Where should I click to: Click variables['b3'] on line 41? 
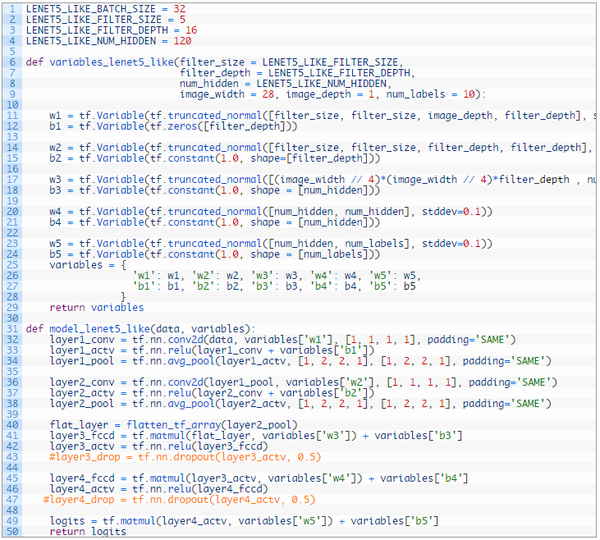pyautogui.click(x=419, y=436)
